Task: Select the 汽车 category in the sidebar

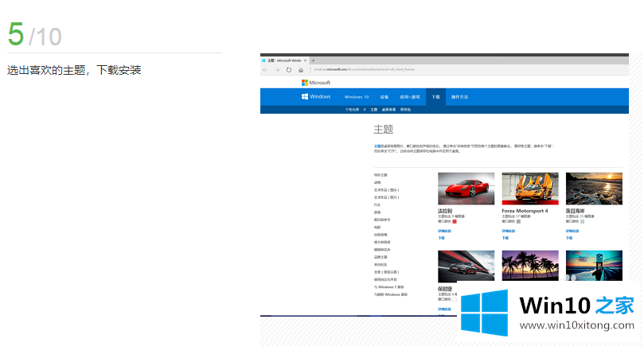Action: tap(377, 204)
